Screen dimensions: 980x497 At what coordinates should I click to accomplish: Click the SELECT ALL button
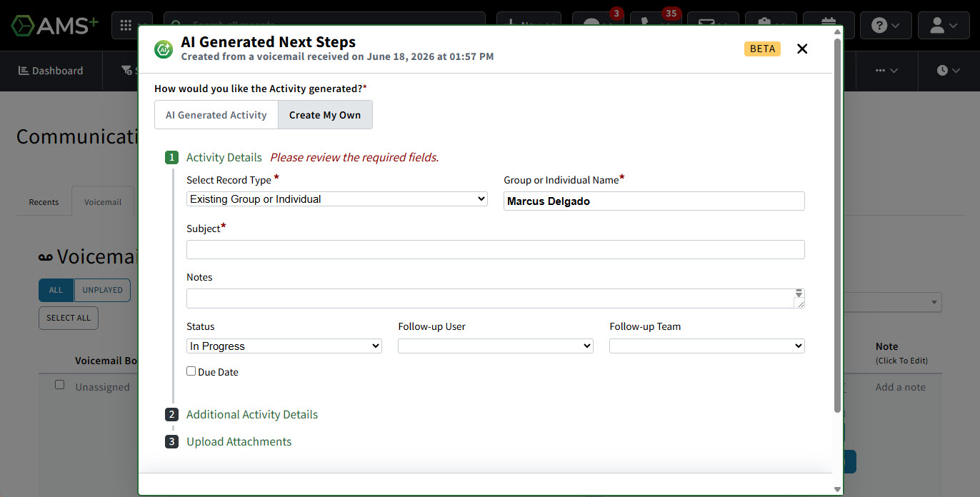(x=69, y=318)
